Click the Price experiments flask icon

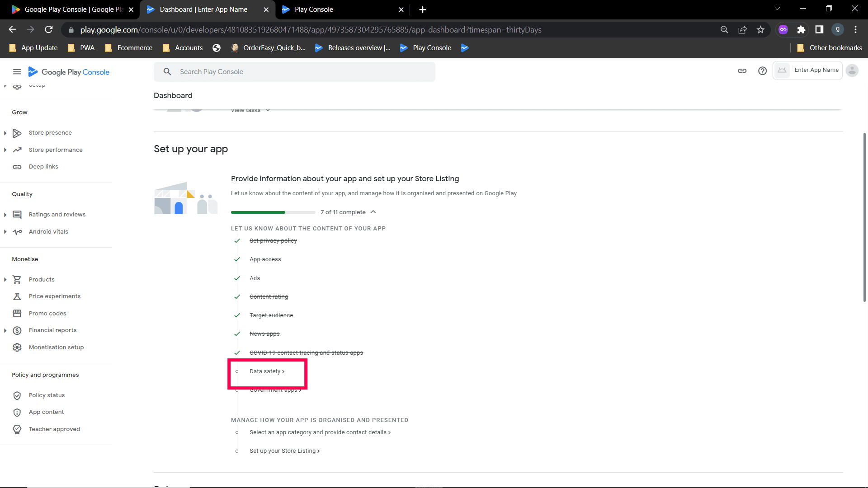[x=17, y=296]
